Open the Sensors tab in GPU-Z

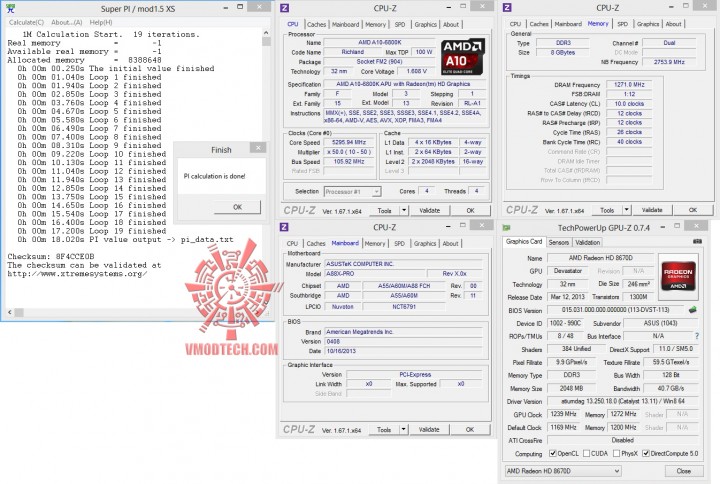(558, 242)
